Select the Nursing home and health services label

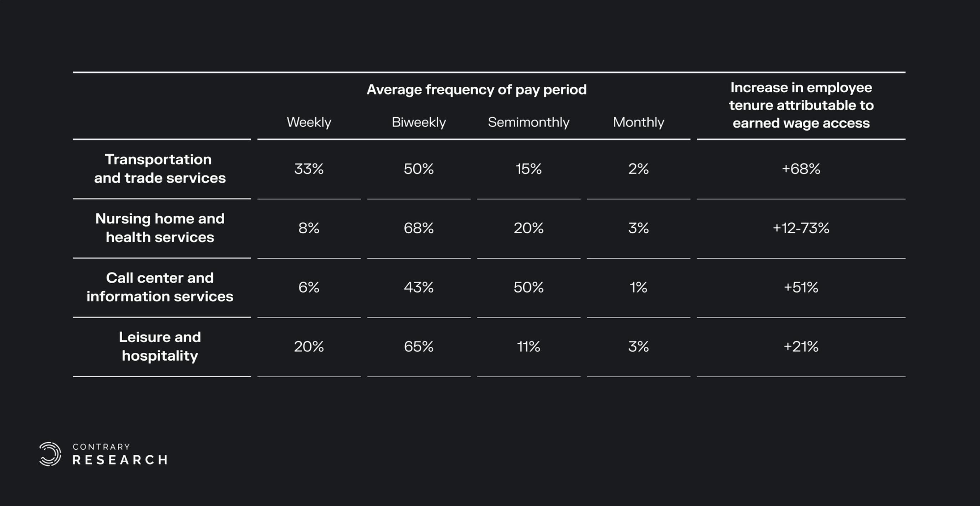pyautogui.click(x=160, y=228)
